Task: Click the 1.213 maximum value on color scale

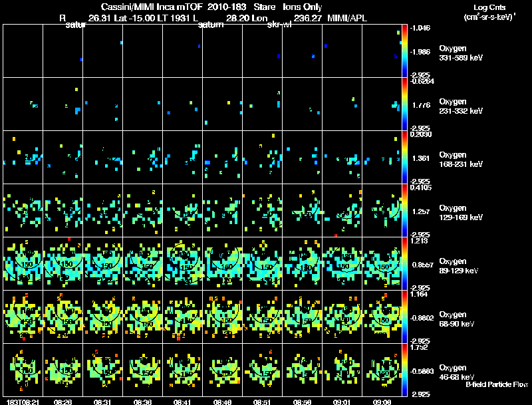Action: [x=418, y=241]
